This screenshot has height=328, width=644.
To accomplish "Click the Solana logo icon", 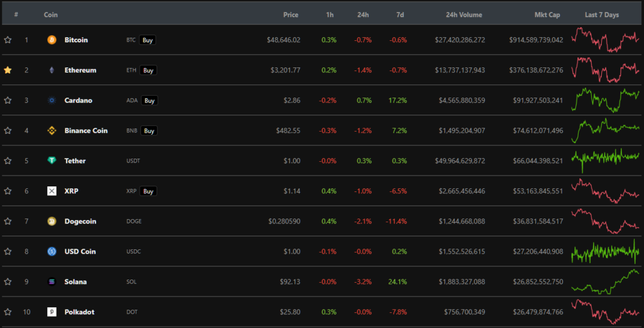I will 52,281.
